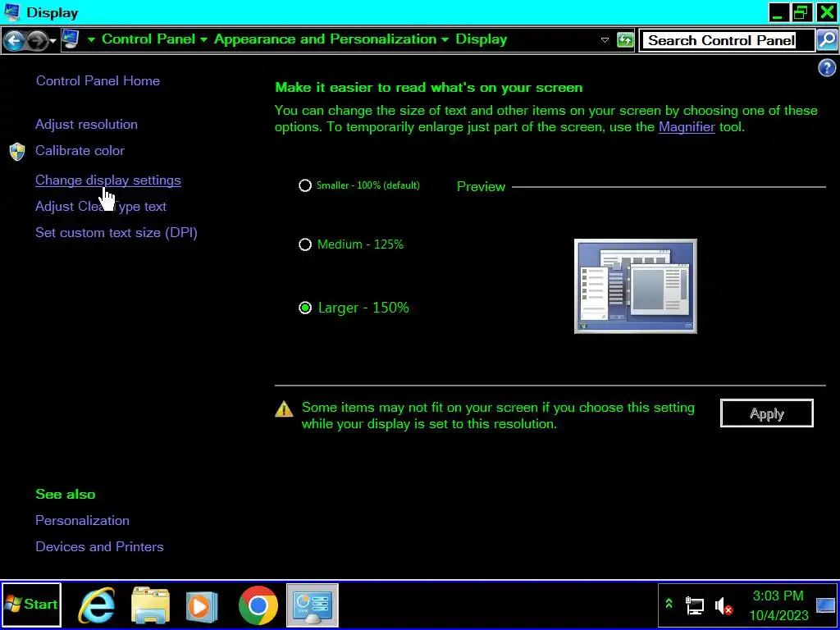Expand the dropdown arrow before Control Panel

92,39
